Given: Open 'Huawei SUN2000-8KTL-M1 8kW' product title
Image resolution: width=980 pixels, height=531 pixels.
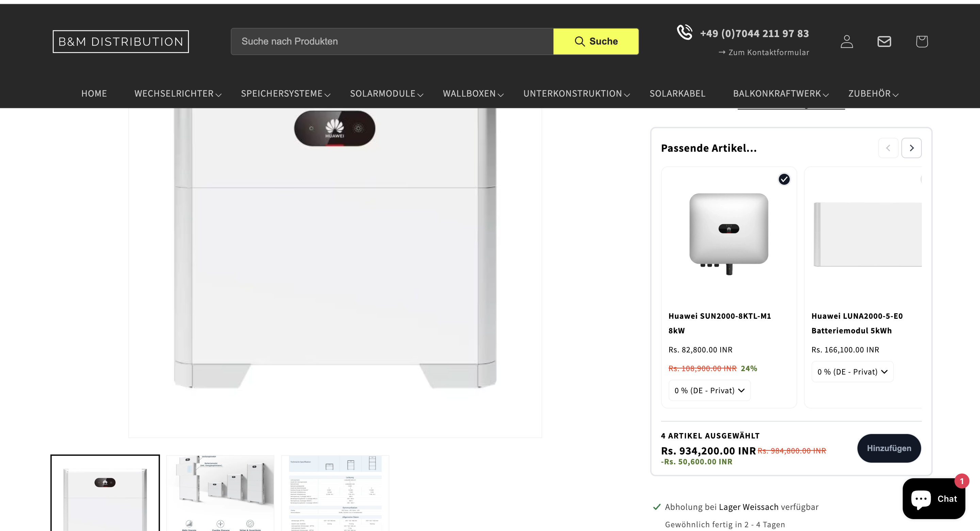Looking at the screenshot, I should tap(719, 323).
